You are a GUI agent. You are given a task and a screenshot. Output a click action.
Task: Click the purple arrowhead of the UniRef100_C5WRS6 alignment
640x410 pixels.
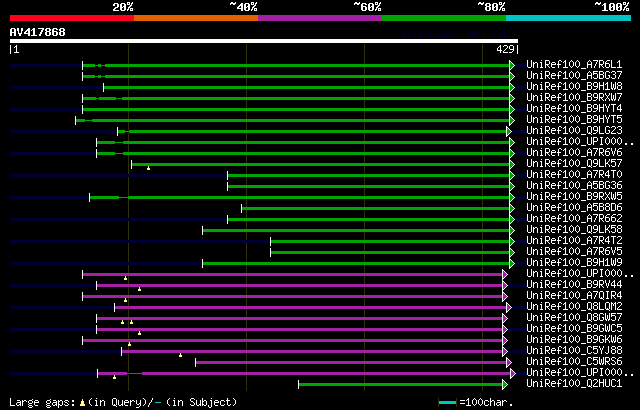[x=509, y=362]
